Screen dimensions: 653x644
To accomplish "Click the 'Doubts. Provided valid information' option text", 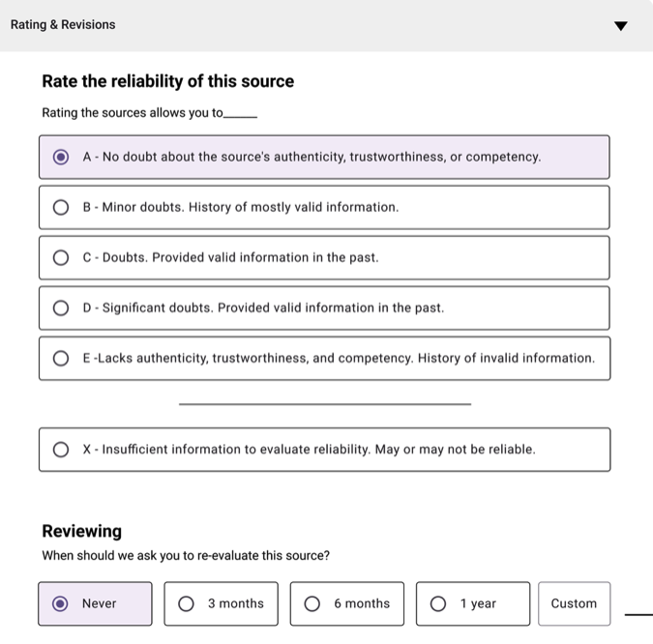I will [231, 257].
